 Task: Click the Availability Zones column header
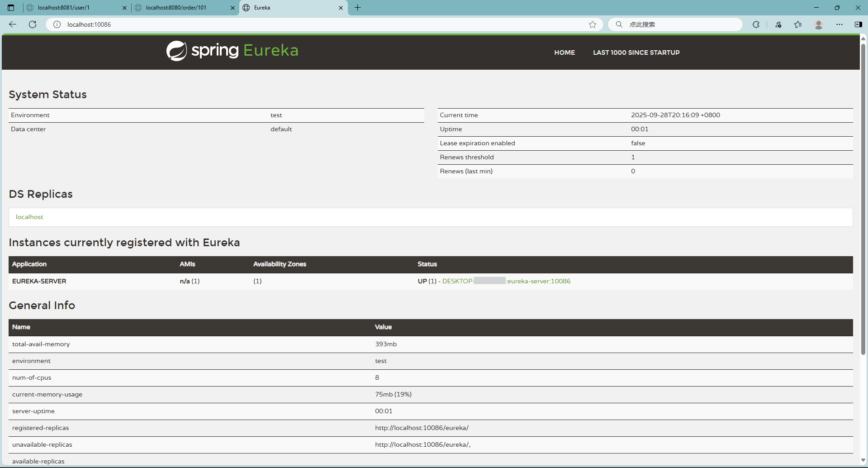click(x=280, y=264)
